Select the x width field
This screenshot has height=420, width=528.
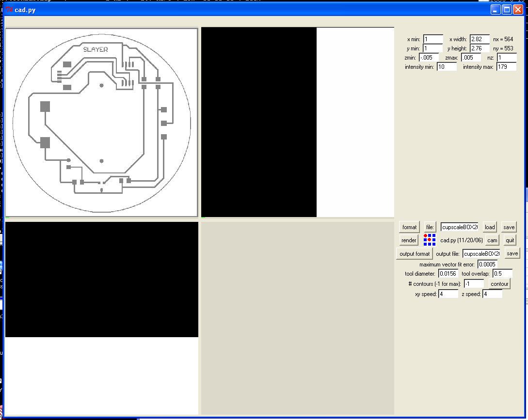480,39
